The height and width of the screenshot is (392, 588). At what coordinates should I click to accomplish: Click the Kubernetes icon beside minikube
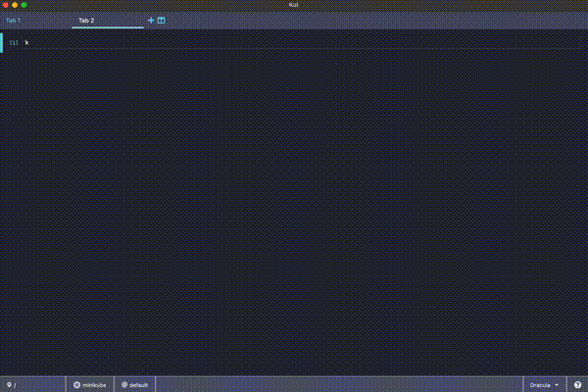pyautogui.click(x=76, y=385)
